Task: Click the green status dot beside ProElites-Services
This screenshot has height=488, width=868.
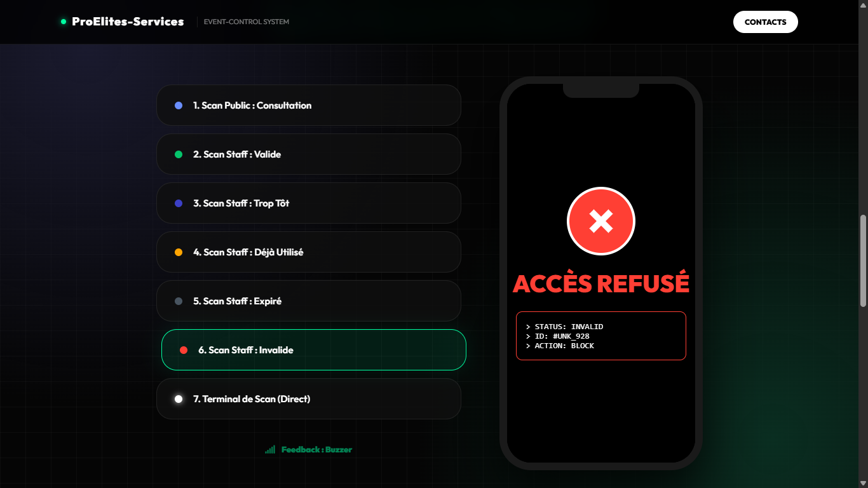Action: 64,22
